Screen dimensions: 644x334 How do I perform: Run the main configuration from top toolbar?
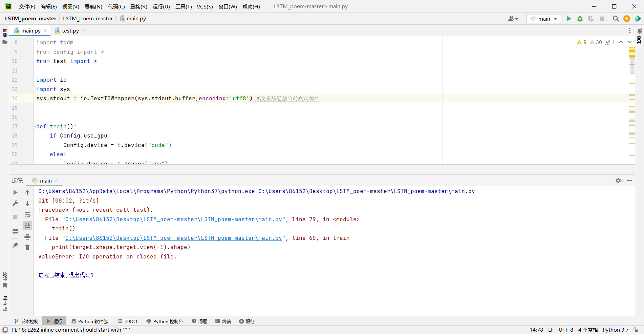569,19
